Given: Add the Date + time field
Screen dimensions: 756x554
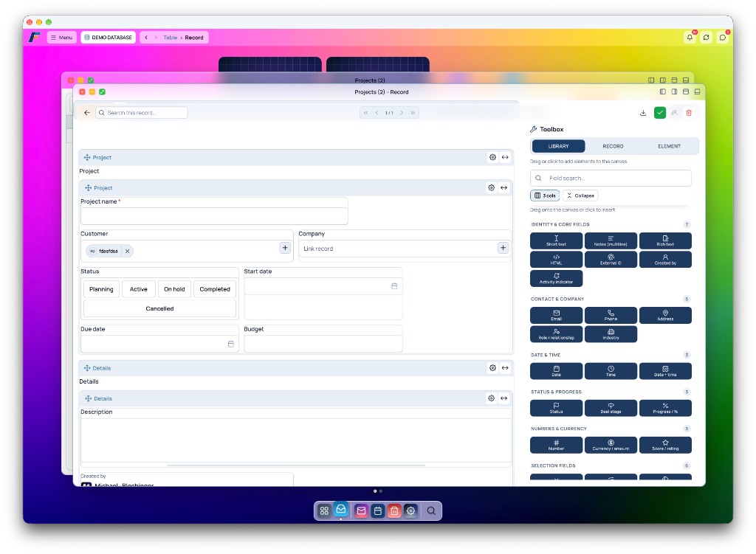Looking at the screenshot, I should coord(665,371).
